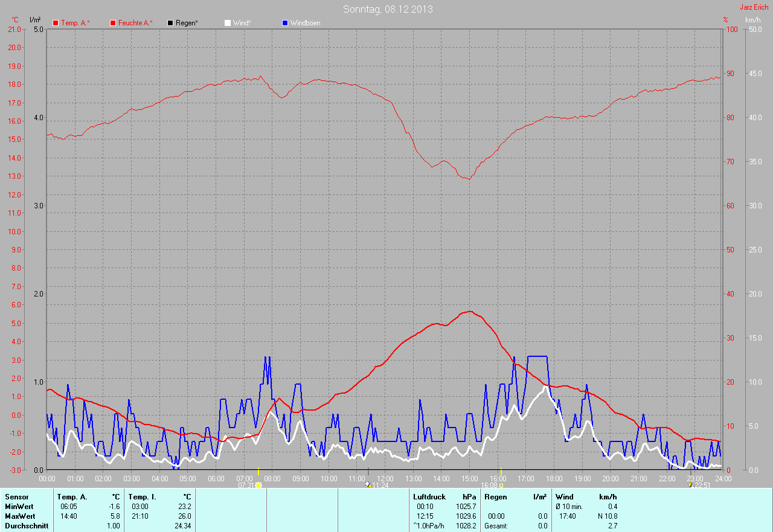Click the 'Durchschnitt' row label
This screenshot has height=532, width=773.
(x=25, y=526)
